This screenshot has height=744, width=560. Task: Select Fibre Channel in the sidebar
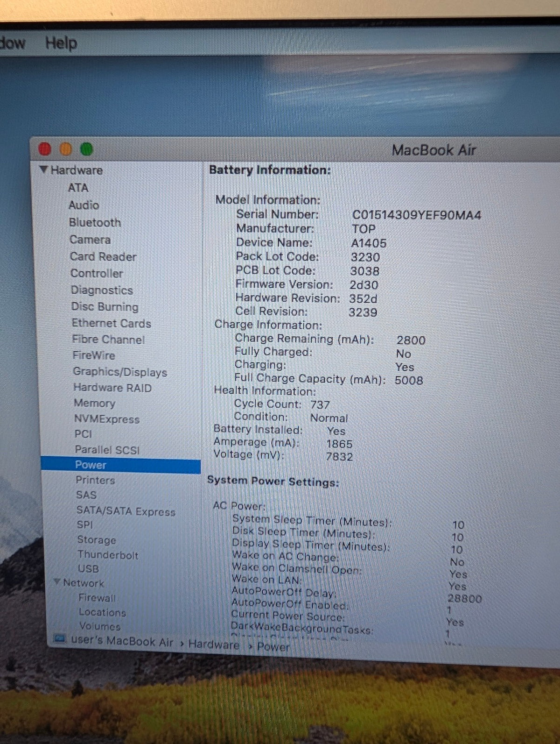click(x=109, y=340)
